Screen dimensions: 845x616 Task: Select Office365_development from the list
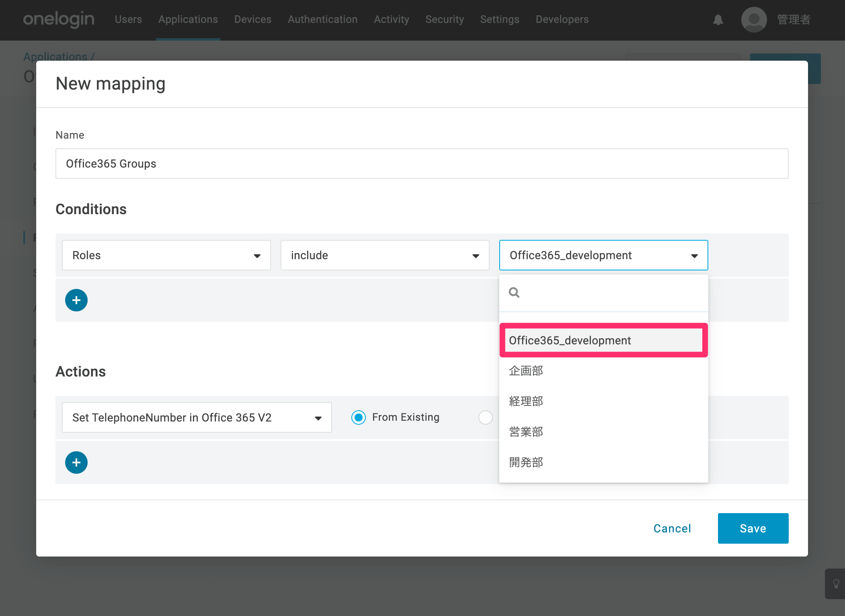pyautogui.click(x=604, y=340)
